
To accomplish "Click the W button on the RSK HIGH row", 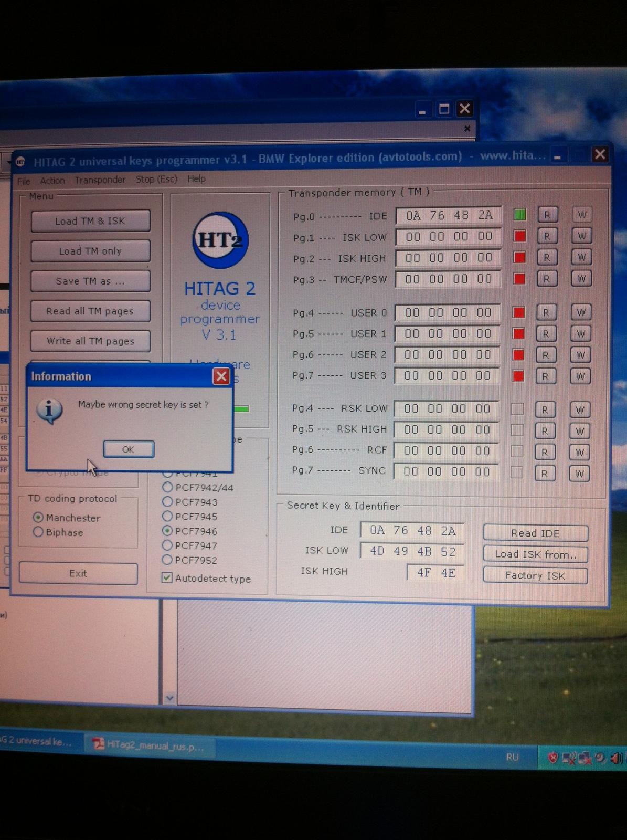I will click(x=580, y=431).
